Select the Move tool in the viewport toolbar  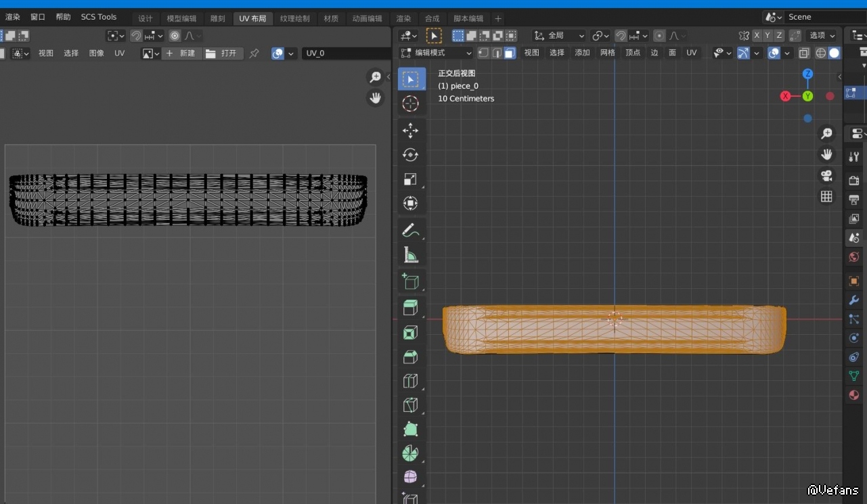coord(410,131)
